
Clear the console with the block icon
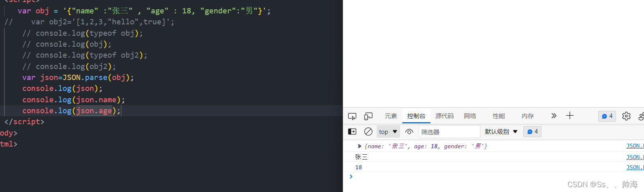(x=368, y=132)
